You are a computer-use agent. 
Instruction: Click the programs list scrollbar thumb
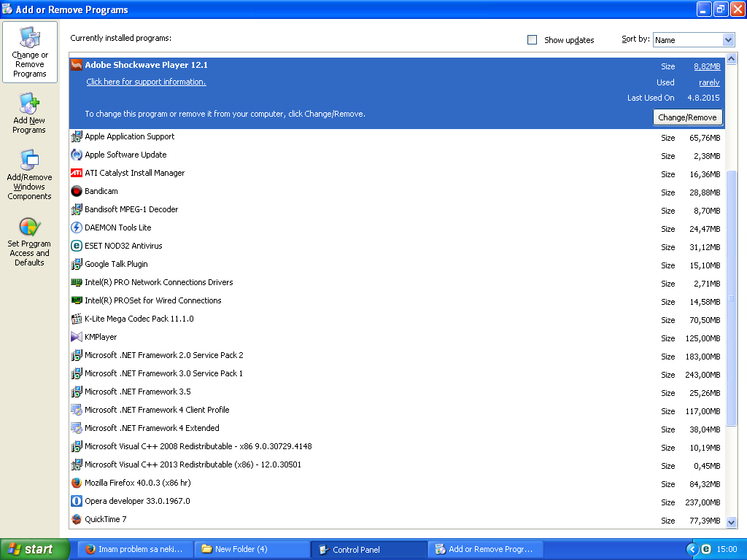click(731, 298)
